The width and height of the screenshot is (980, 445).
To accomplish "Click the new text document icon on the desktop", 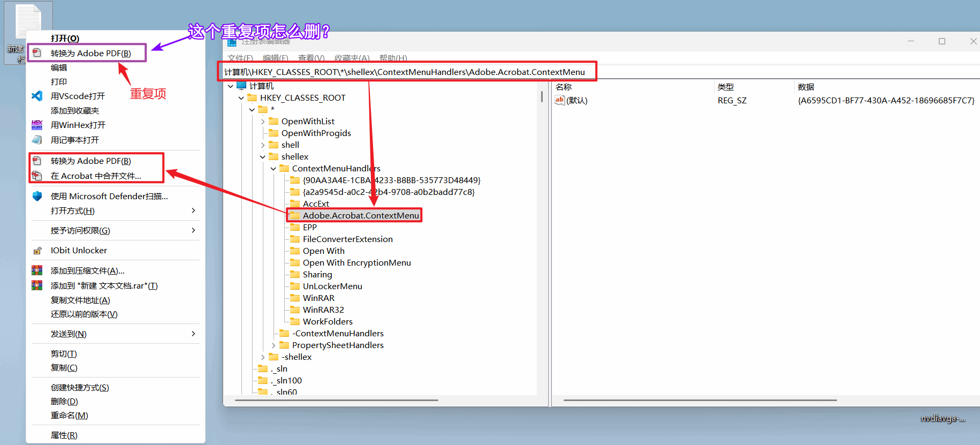I will tap(28, 21).
